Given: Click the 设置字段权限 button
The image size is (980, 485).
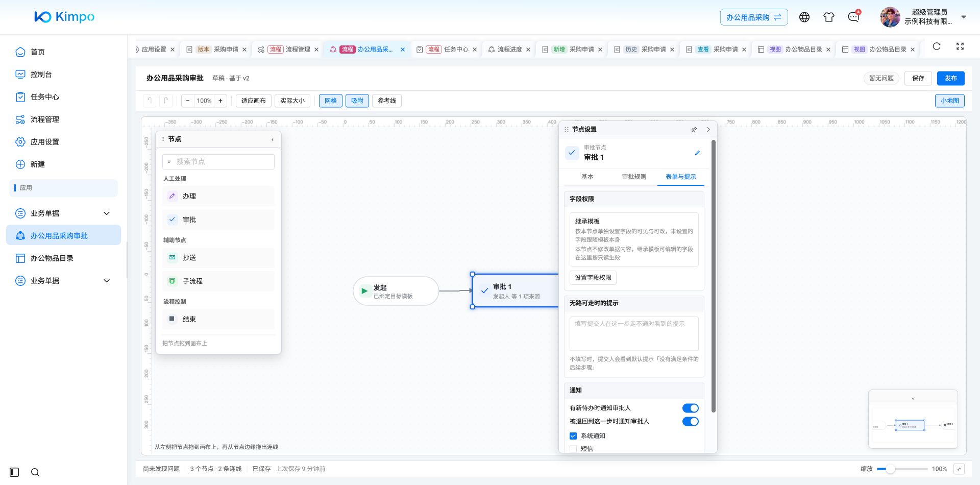Looking at the screenshot, I should pyautogui.click(x=593, y=278).
